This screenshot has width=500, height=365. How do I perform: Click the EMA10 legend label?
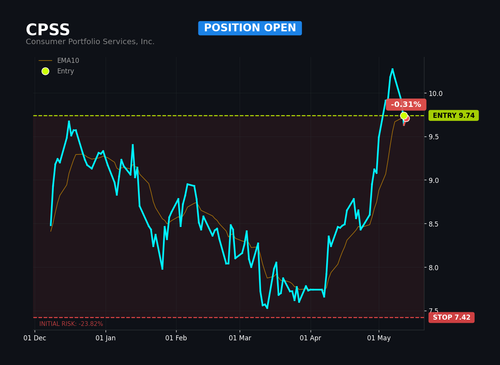tap(68, 61)
